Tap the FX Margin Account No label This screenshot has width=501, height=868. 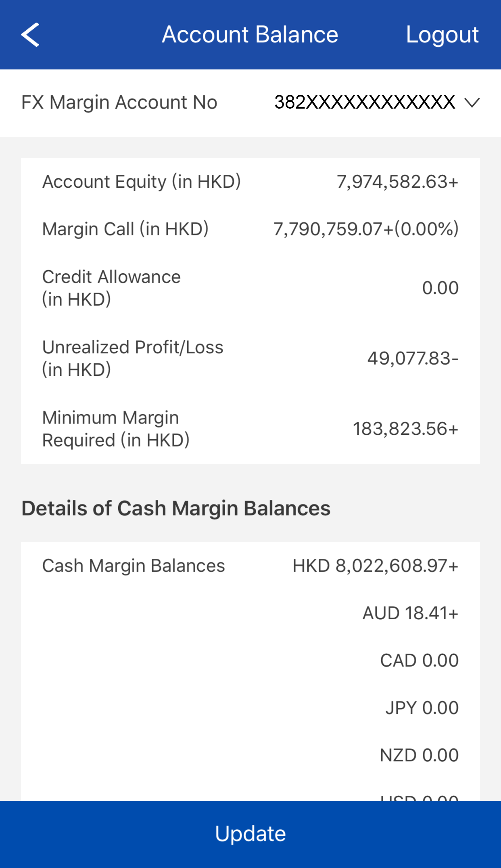[119, 103]
